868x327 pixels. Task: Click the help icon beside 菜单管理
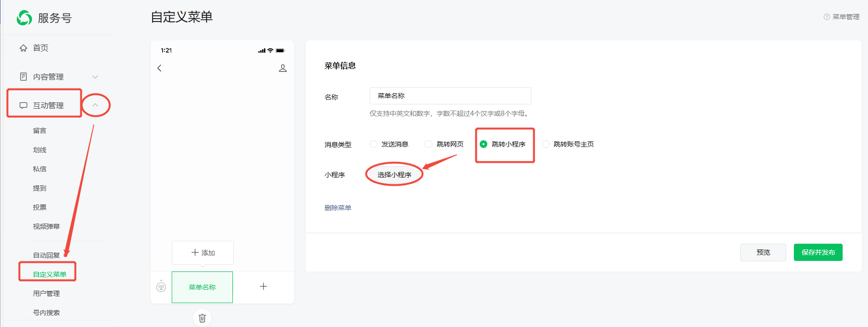coord(826,17)
